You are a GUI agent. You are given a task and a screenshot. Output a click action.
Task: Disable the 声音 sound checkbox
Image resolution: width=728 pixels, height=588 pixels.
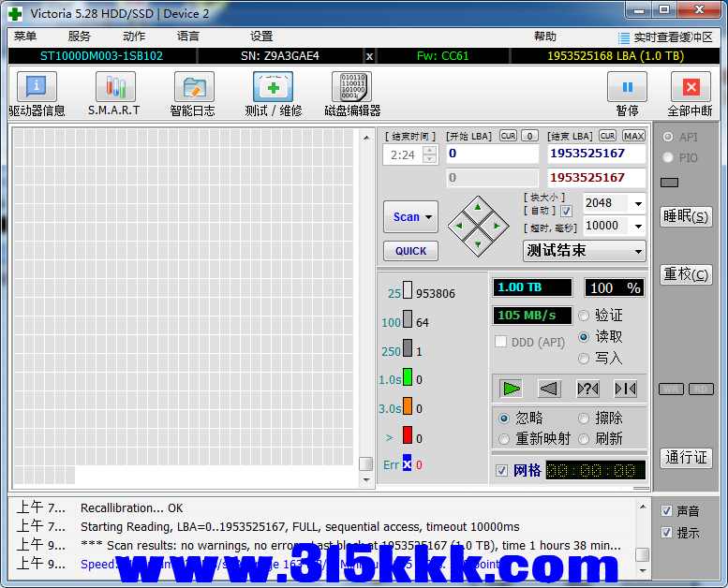coord(666,511)
